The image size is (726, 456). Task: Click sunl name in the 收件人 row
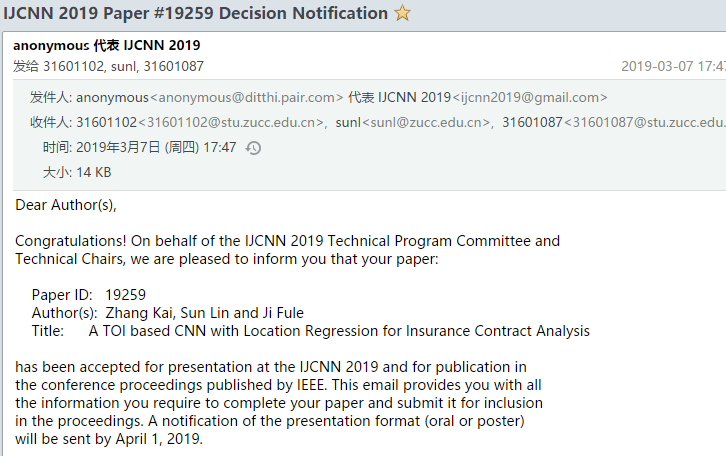[x=348, y=122]
